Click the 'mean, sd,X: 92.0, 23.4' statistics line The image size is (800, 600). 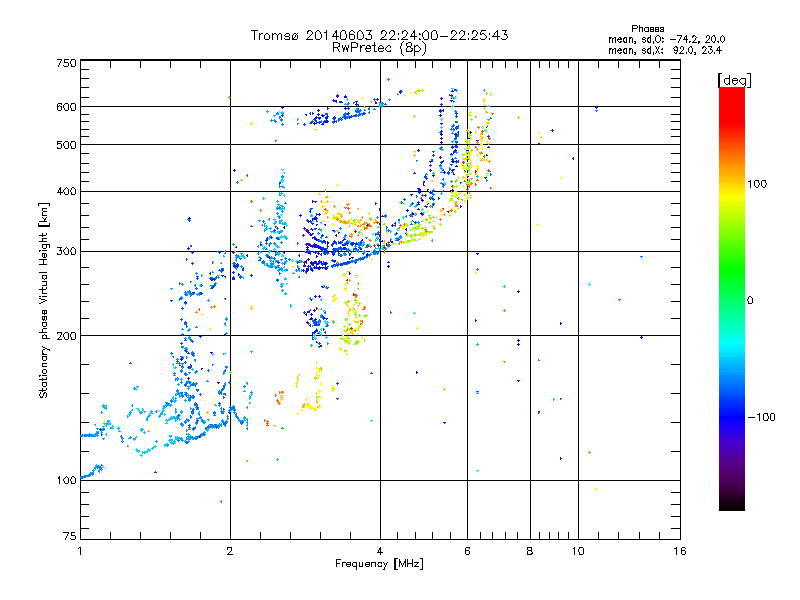pyautogui.click(x=665, y=50)
